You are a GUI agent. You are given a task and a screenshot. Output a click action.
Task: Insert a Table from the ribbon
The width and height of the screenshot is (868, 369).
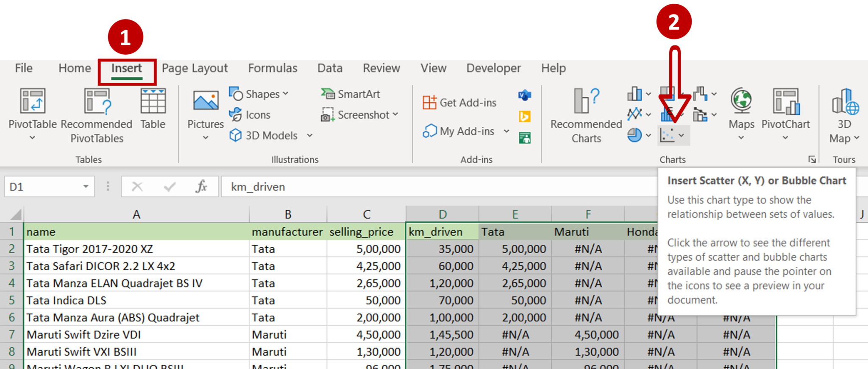pos(153,109)
